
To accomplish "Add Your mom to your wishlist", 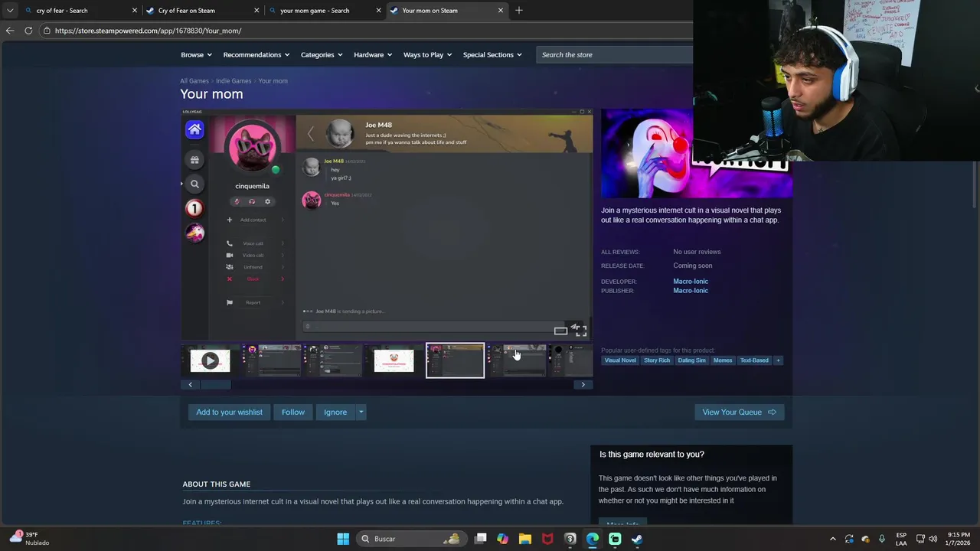I will 229,412.
